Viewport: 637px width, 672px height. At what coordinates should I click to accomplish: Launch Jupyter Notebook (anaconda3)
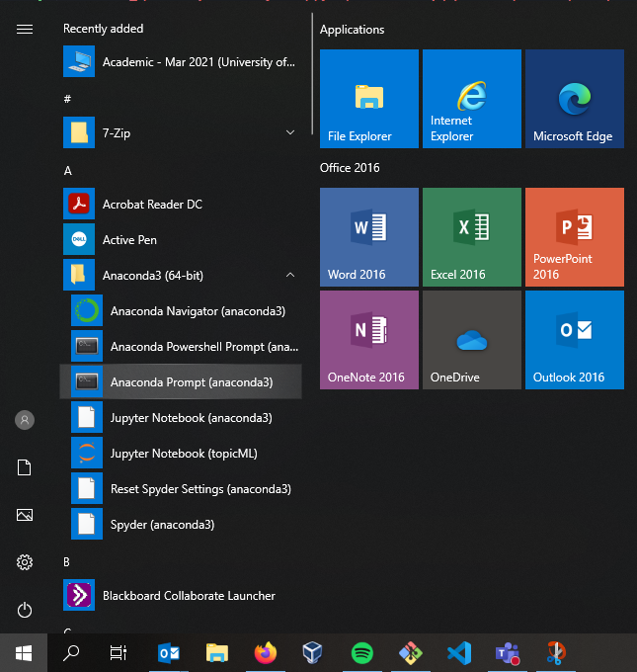pyautogui.click(x=181, y=417)
